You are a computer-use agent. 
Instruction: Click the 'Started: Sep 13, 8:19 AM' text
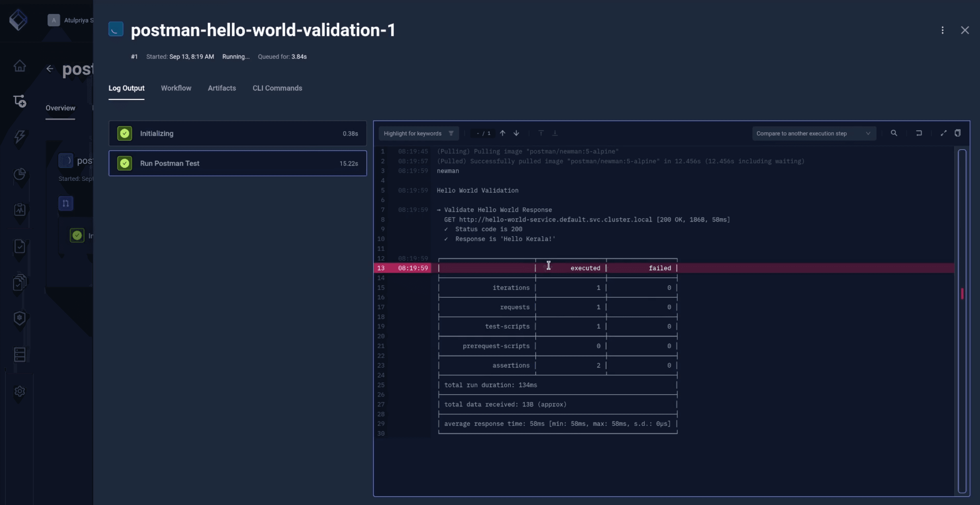click(180, 57)
